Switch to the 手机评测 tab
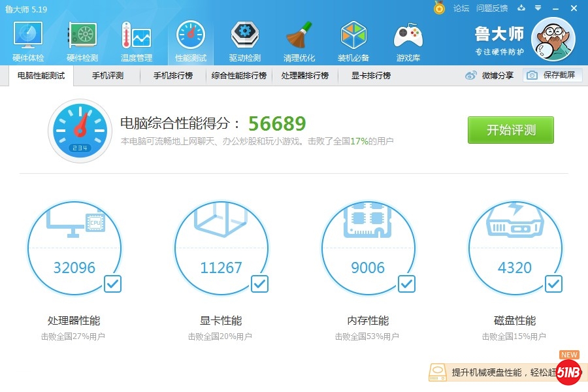 (108, 76)
